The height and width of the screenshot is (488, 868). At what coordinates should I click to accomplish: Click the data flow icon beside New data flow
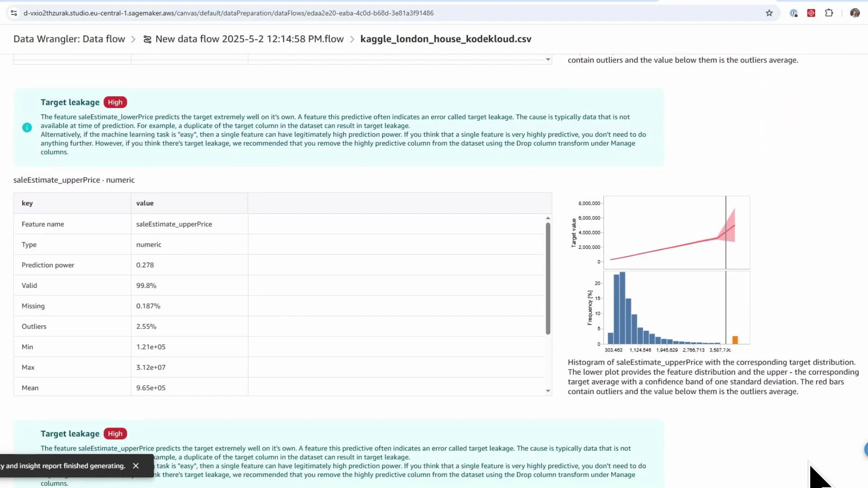click(147, 39)
